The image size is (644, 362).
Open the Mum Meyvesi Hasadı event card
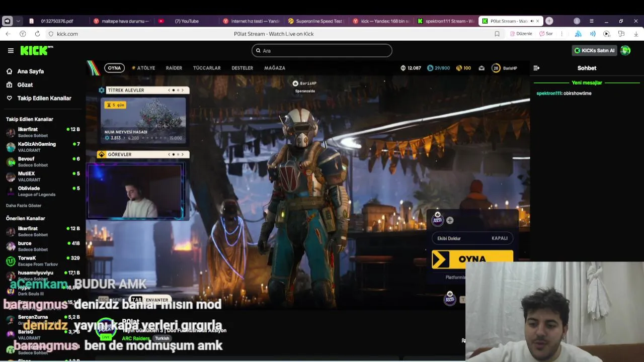pyautogui.click(x=143, y=120)
